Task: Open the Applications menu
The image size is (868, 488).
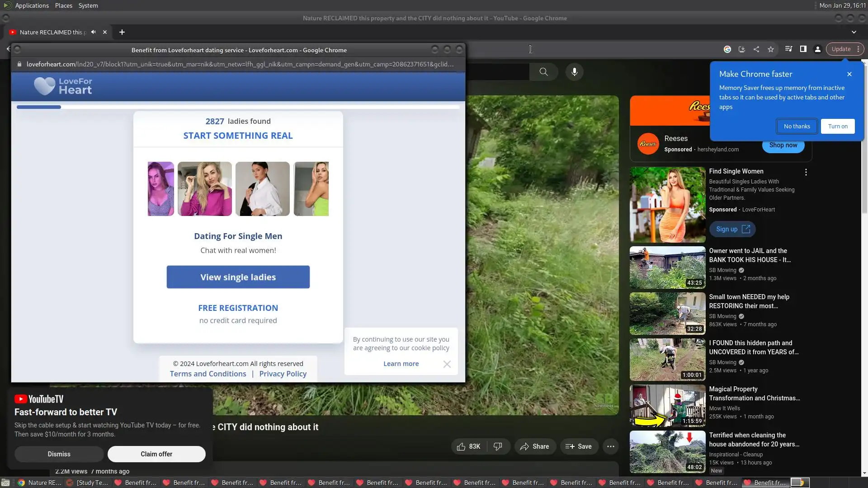Action: click(x=31, y=5)
